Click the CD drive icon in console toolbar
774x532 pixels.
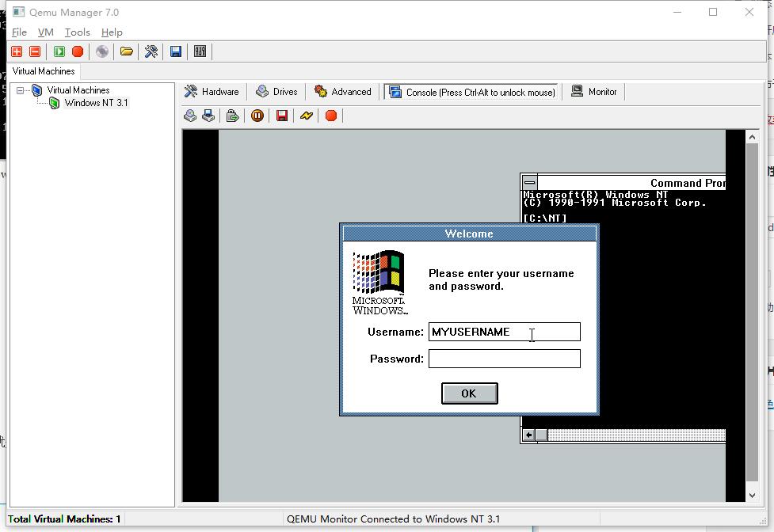click(190, 116)
